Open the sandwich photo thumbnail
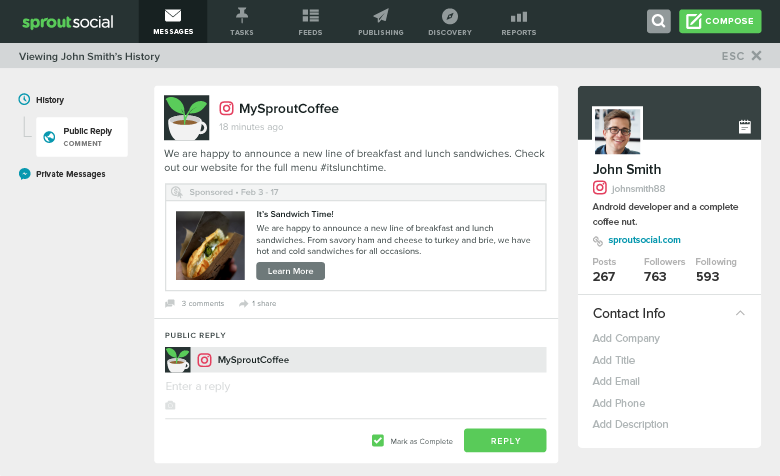This screenshot has height=476, width=780. click(x=210, y=245)
